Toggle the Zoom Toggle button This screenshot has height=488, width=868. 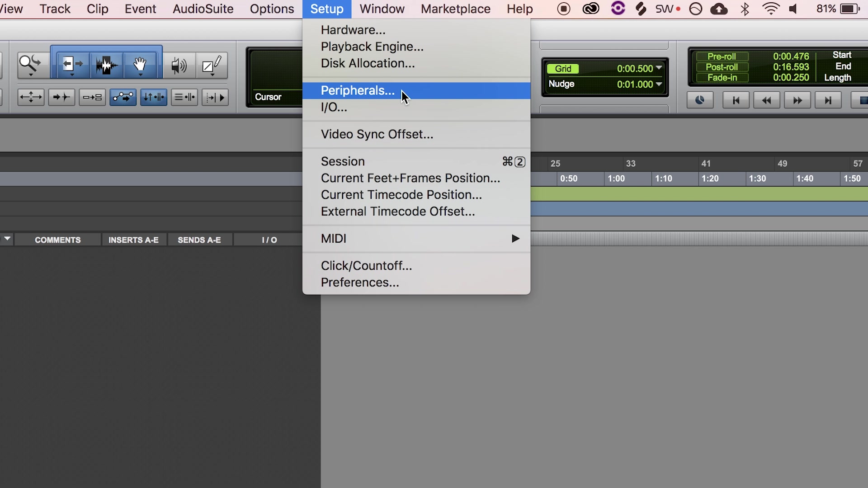pyautogui.click(x=30, y=97)
